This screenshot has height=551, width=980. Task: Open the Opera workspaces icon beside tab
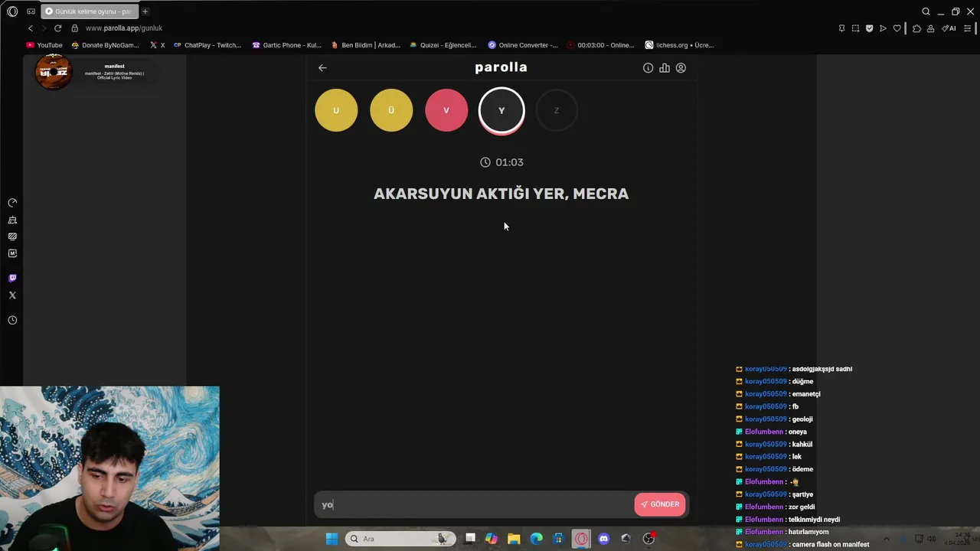[31, 11]
